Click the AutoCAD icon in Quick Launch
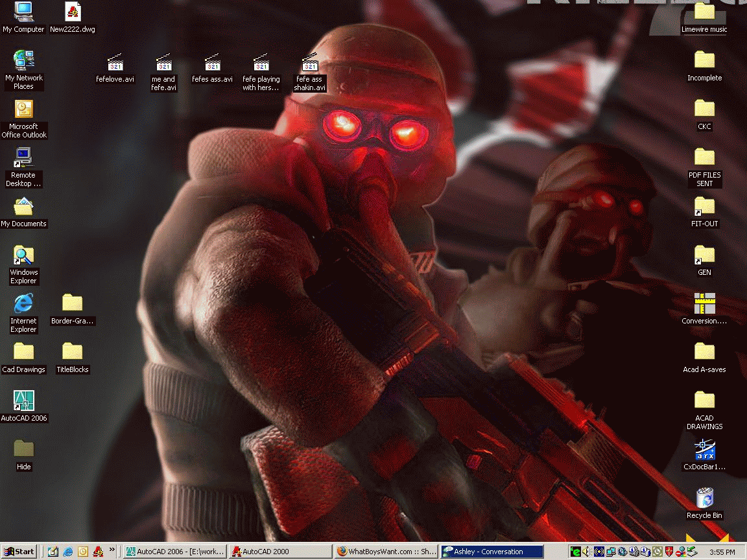Screen dimensions: 747x560 (98, 552)
